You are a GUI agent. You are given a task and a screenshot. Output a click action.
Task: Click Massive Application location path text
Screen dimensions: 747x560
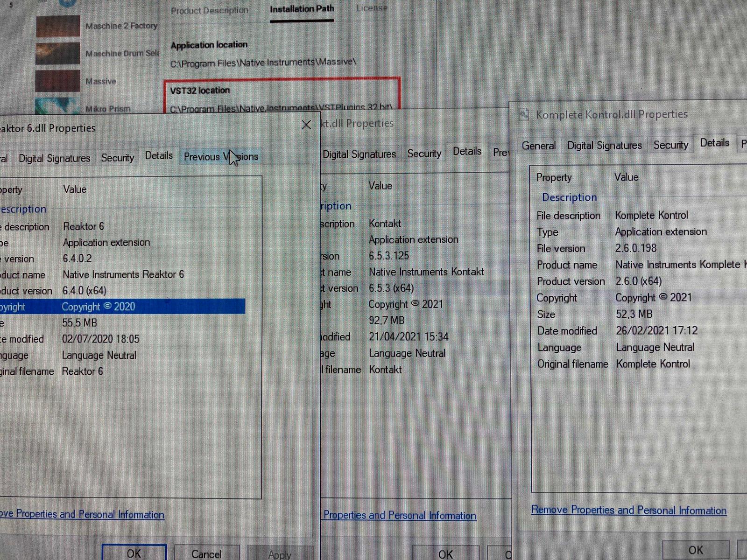pyautogui.click(x=263, y=63)
